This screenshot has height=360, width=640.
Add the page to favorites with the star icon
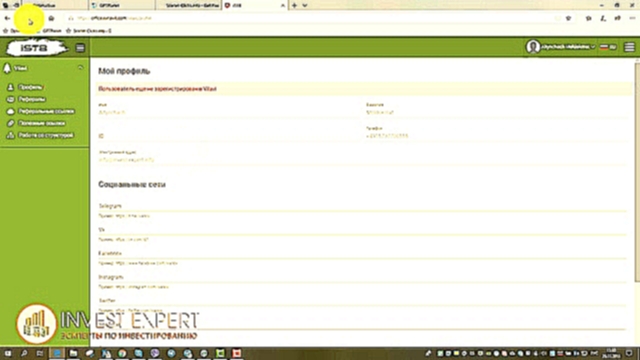(x=568, y=18)
